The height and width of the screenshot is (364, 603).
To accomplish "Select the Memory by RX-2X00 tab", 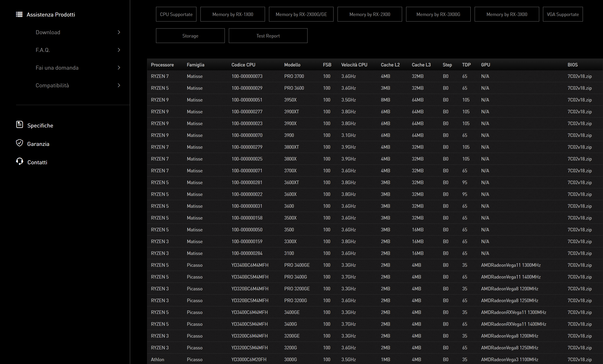I will click(x=370, y=14).
